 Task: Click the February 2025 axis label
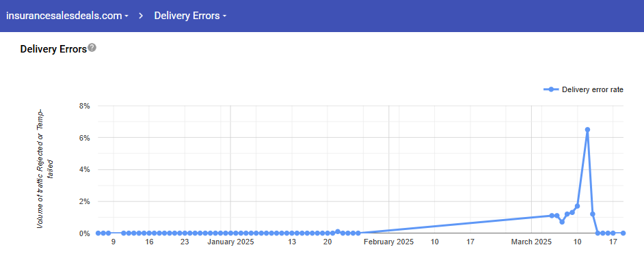click(388, 242)
